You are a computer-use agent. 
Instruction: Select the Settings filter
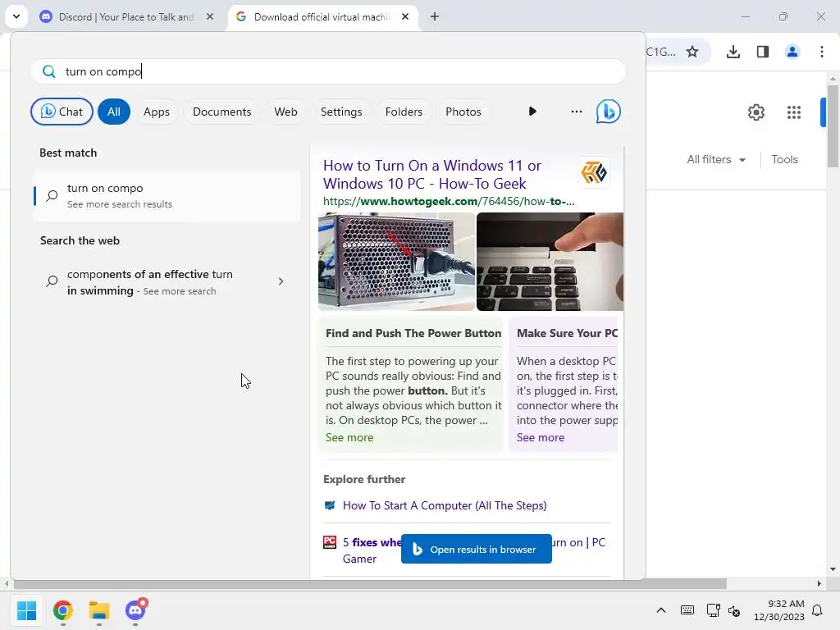pyautogui.click(x=341, y=112)
